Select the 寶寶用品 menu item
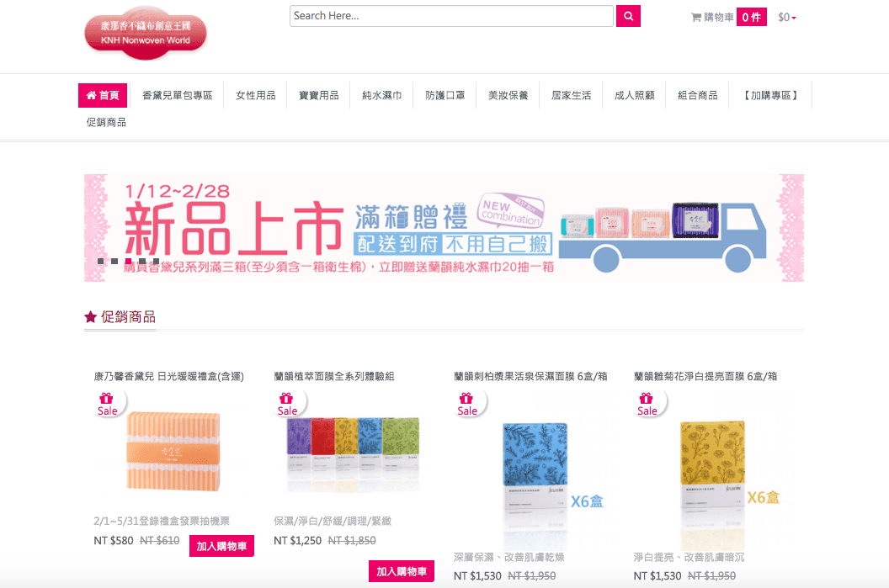The image size is (889, 588). pyautogui.click(x=318, y=95)
